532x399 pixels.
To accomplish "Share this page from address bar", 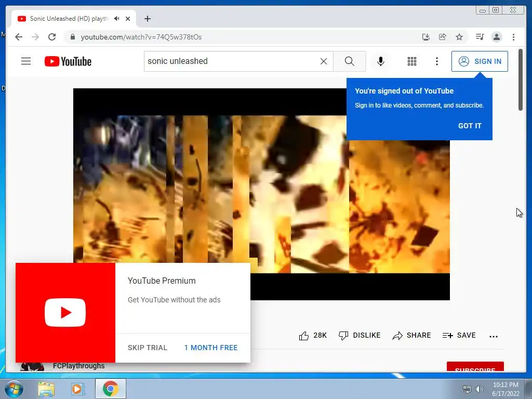I will click(x=443, y=37).
